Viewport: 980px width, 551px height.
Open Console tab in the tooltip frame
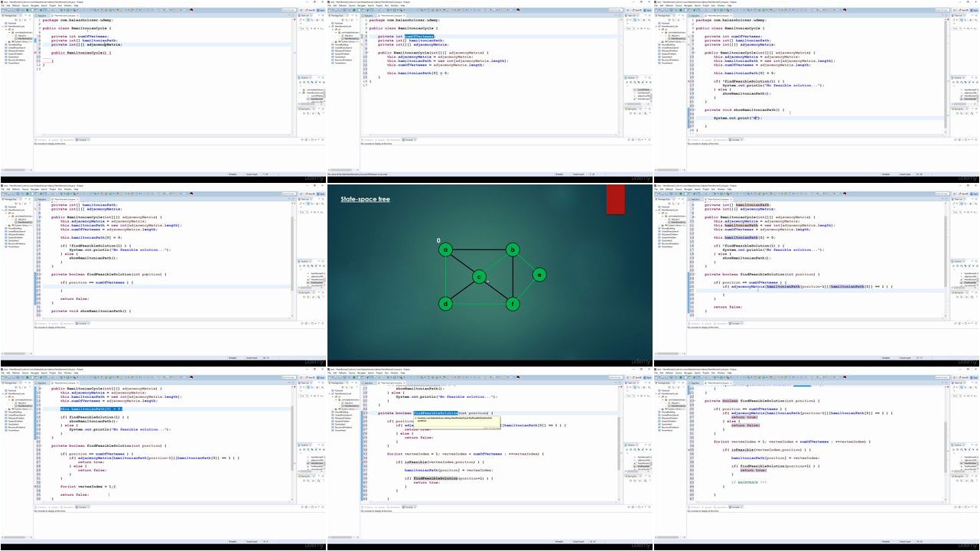tap(409, 506)
